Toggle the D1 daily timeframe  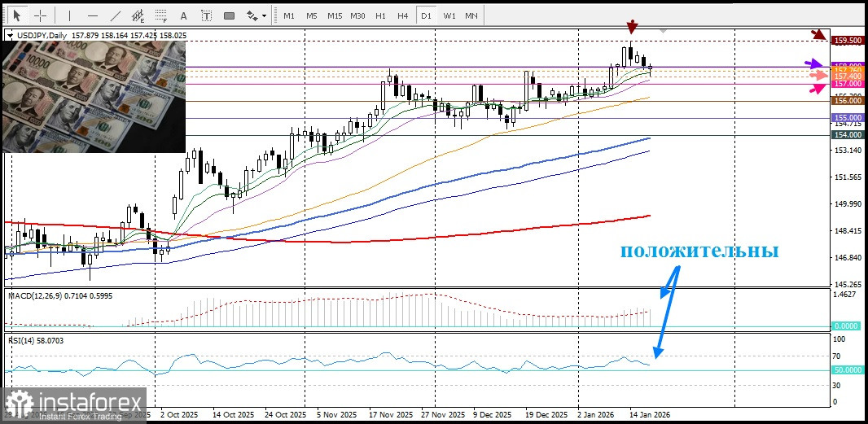point(425,15)
